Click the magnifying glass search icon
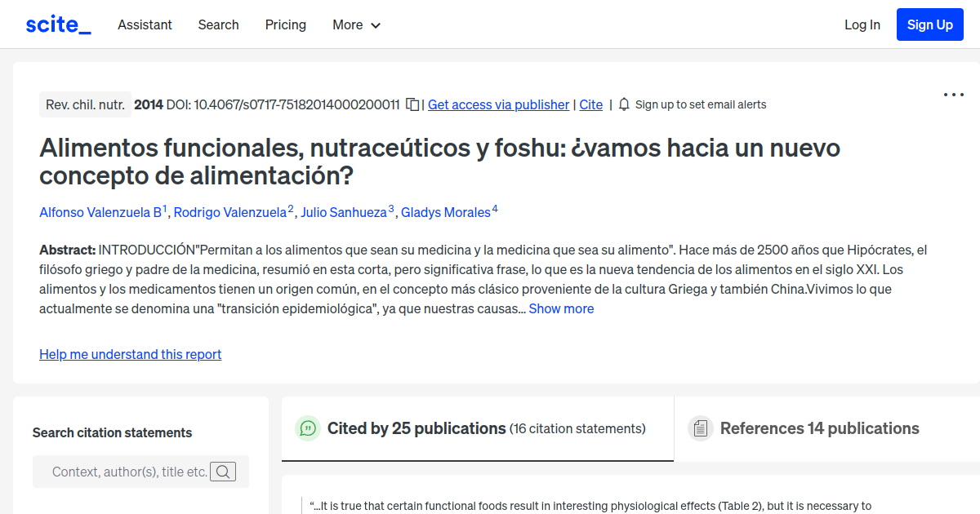The image size is (980, 514). pos(222,472)
